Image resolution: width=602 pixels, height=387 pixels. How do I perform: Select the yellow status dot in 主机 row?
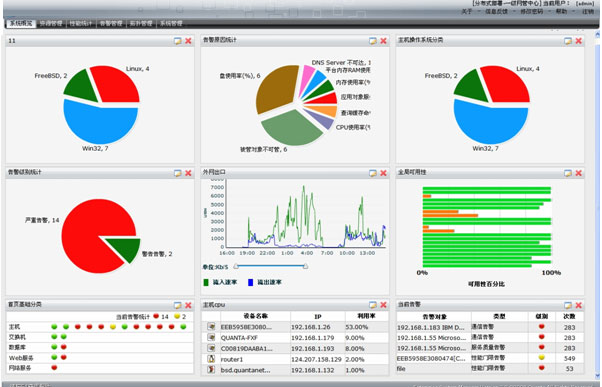coord(113,327)
